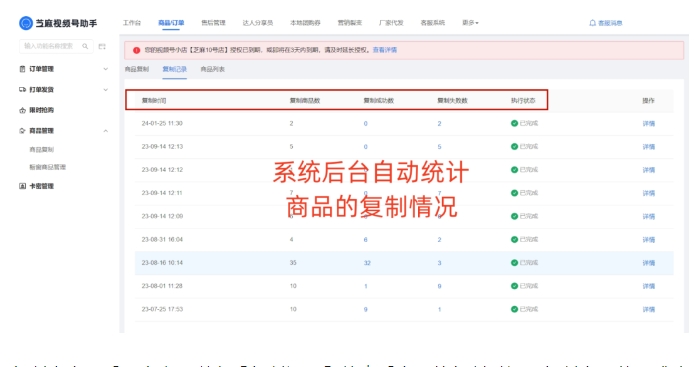Open 限时抢购 in sidebar
Image resolution: width=695 pixels, height=367 pixels.
(42, 110)
